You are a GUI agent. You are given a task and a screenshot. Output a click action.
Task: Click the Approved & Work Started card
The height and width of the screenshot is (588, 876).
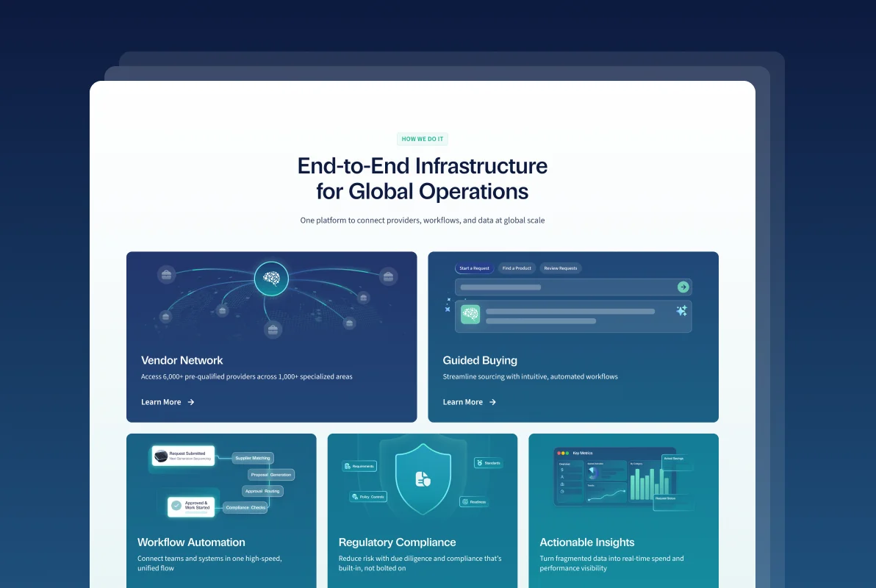(x=191, y=506)
